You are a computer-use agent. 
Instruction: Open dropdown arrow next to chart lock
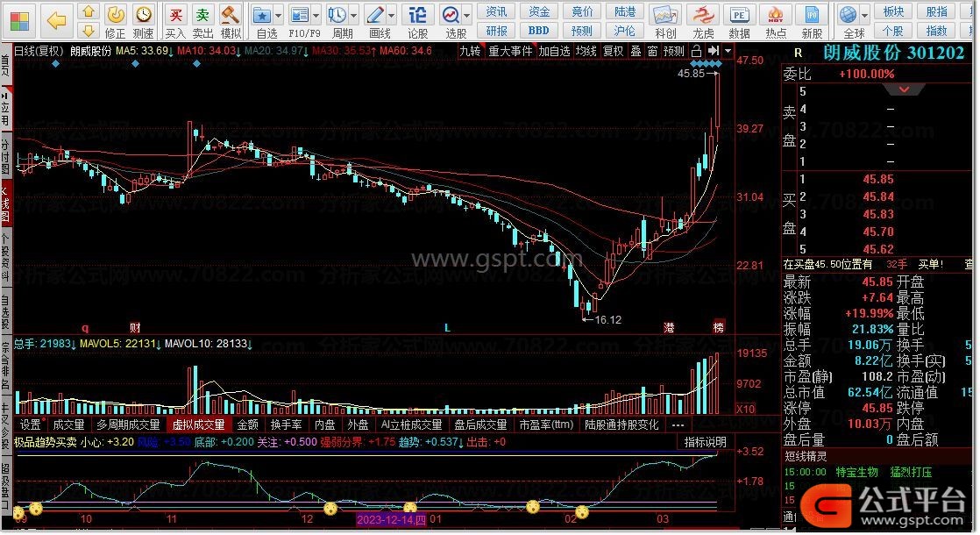coord(728,51)
